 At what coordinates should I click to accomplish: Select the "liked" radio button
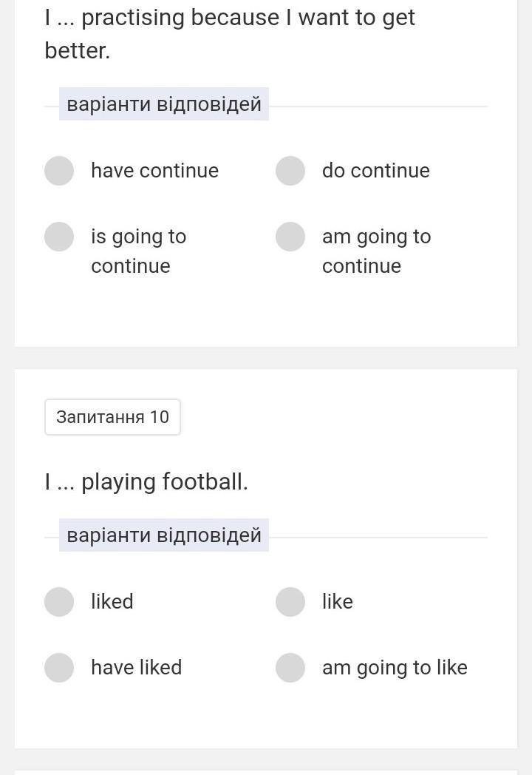[x=59, y=601]
